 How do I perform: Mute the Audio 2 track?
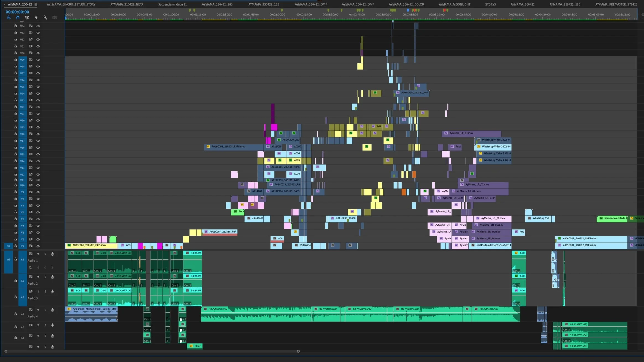pyautogui.click(x=38, y=277)
